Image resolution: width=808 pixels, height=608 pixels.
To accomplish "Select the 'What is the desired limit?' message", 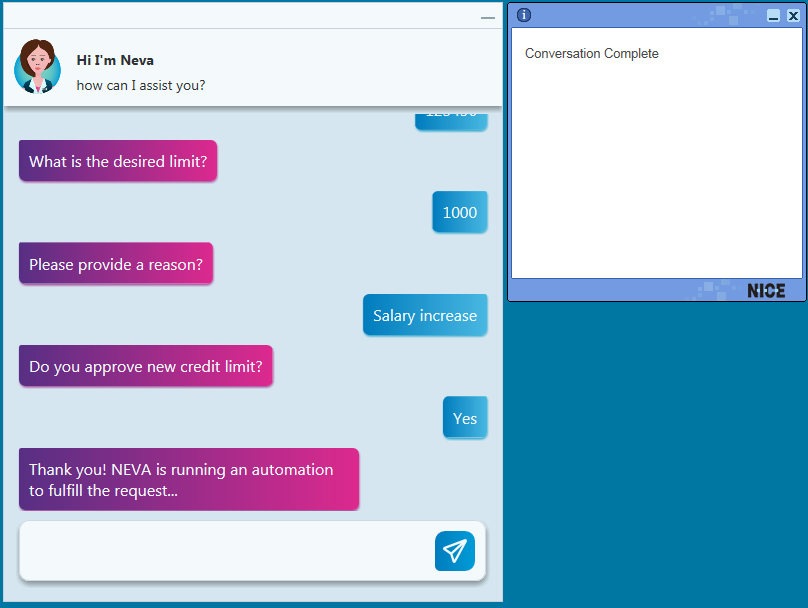I will pos(118,161).
